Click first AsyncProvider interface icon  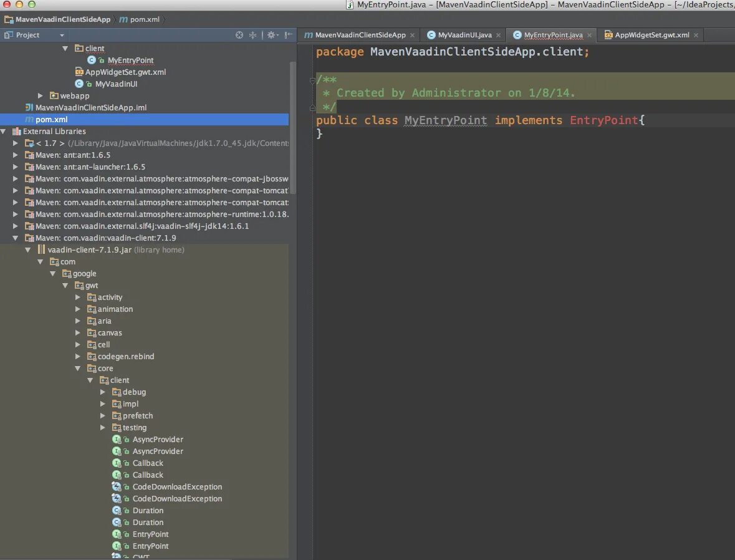pos(117,440)
